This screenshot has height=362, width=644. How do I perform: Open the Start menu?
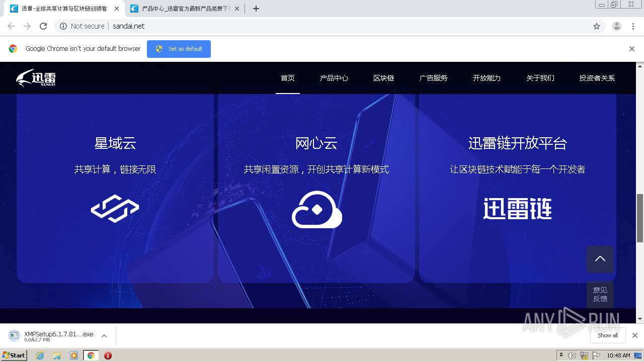pyautogui.click(x=14, y=355)
